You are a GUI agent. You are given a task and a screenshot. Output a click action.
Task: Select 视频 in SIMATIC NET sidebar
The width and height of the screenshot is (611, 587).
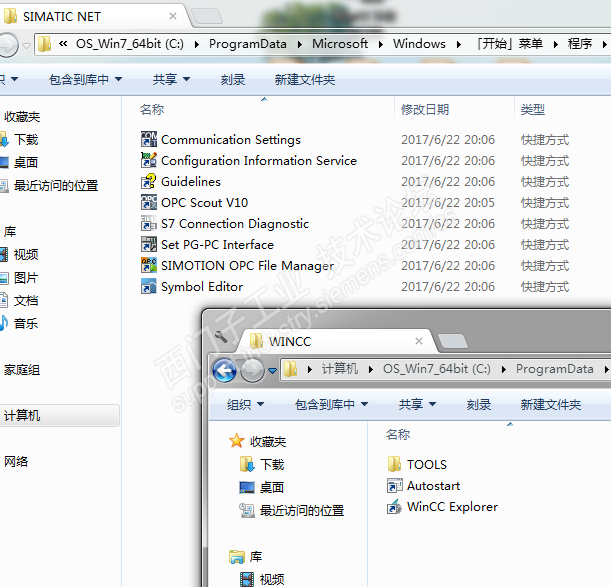coord(26,255)
